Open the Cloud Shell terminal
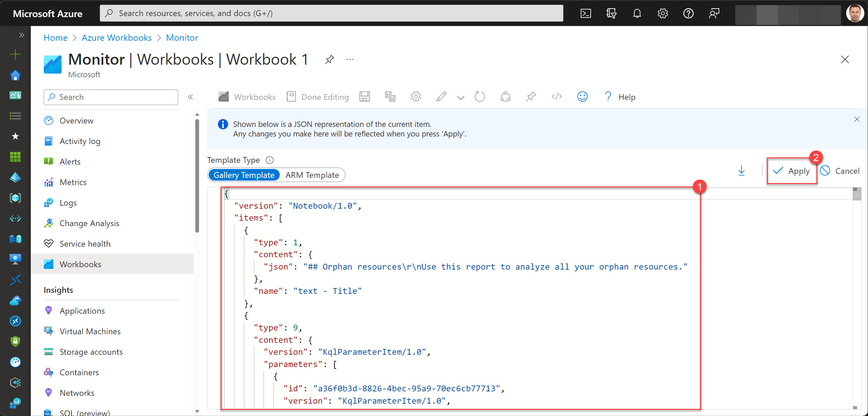The image size is (868, 416). [x=586, y=13]
